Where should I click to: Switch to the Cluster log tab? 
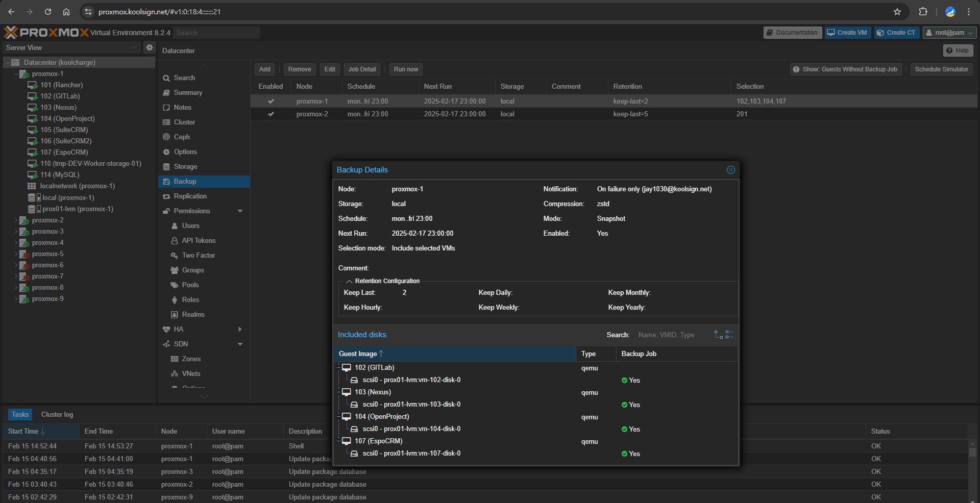coord(57,414)
